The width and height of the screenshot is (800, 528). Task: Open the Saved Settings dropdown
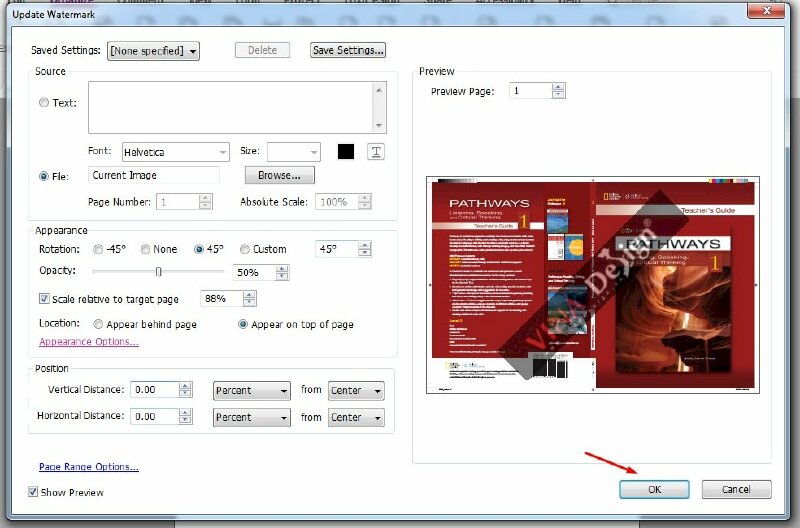coord(153,51)
